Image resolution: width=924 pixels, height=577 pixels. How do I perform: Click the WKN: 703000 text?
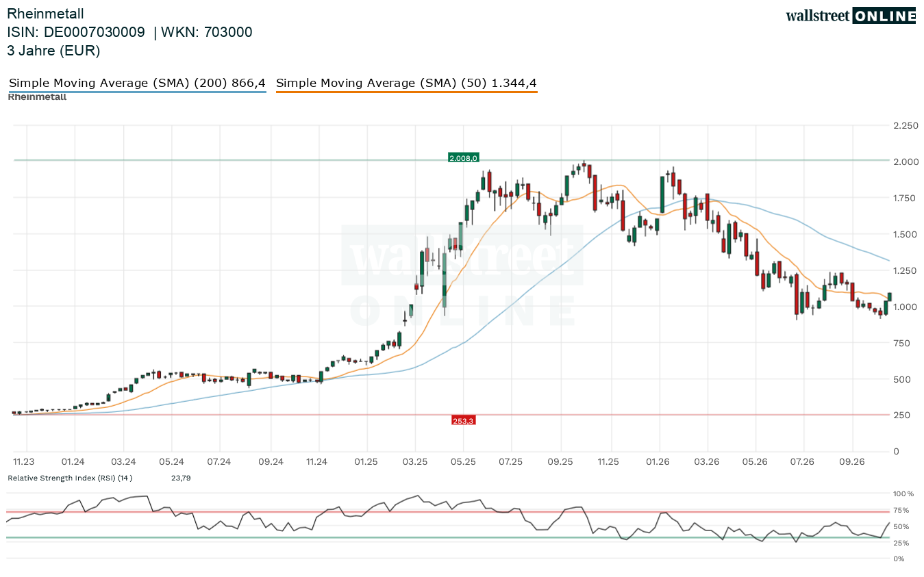(x=207, y=32)
